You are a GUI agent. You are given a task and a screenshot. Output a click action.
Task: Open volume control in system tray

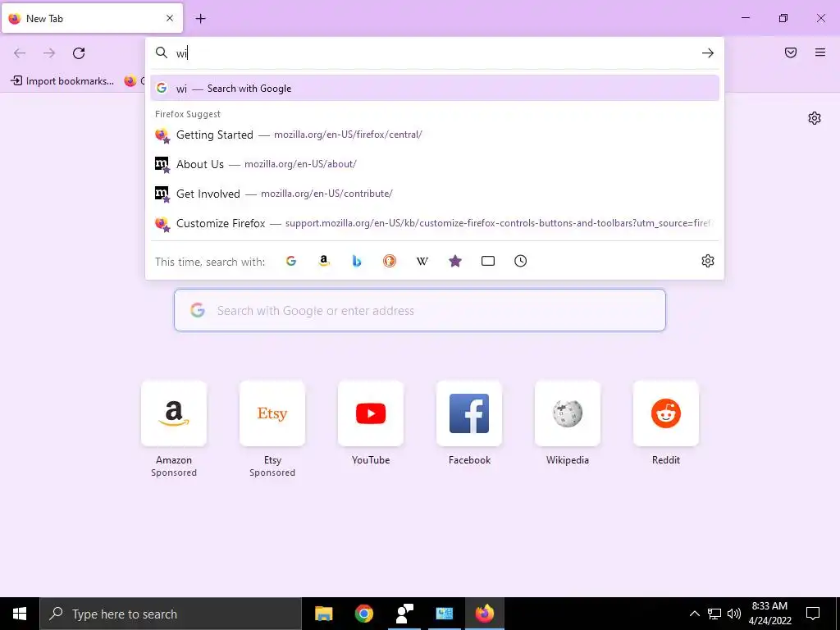(x=734, y=614)
